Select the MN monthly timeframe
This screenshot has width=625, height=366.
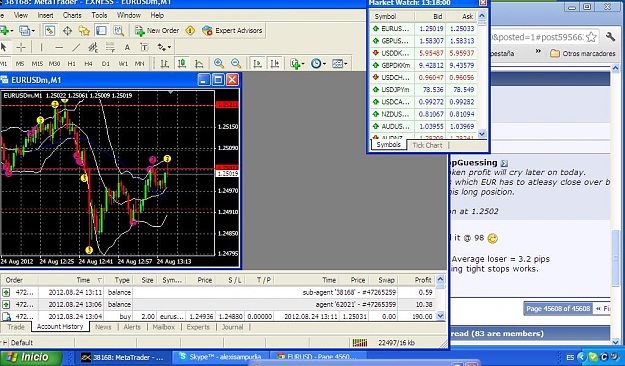pyautogui.click(x=139, y=64)
